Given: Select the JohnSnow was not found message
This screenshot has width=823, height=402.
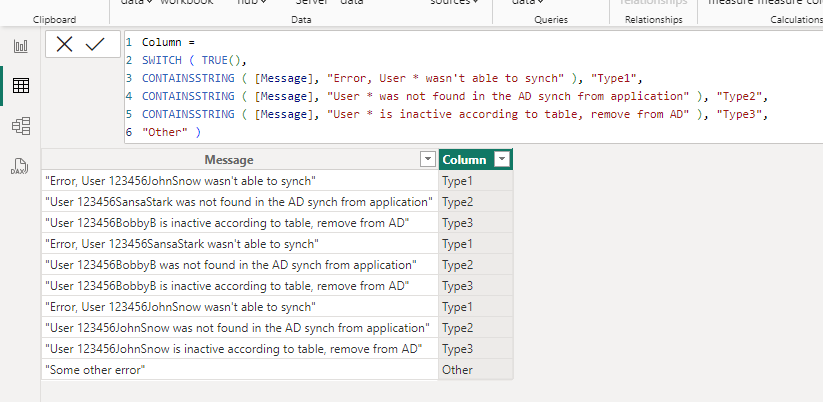Looking at the screenshot, I should (240, 327).
